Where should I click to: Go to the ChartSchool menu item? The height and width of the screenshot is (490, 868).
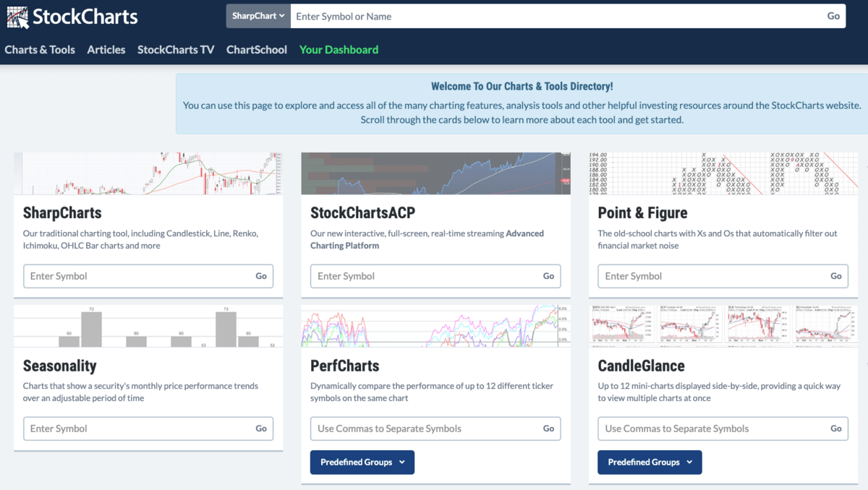(x=257, y=50)
